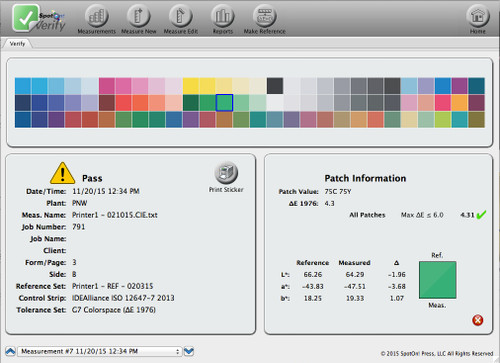
Task: Open the Measurements toolbar icon
Action: pos(96,16)
